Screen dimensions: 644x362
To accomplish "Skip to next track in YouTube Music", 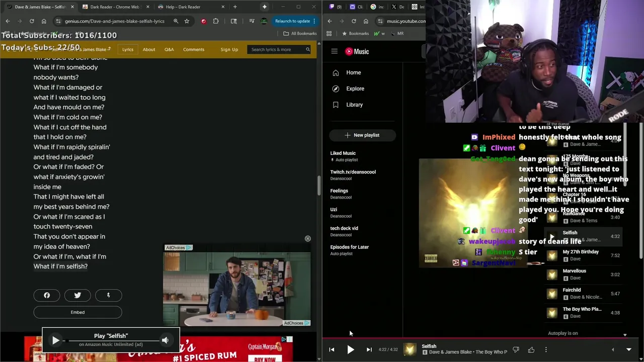I will point(369,349).
